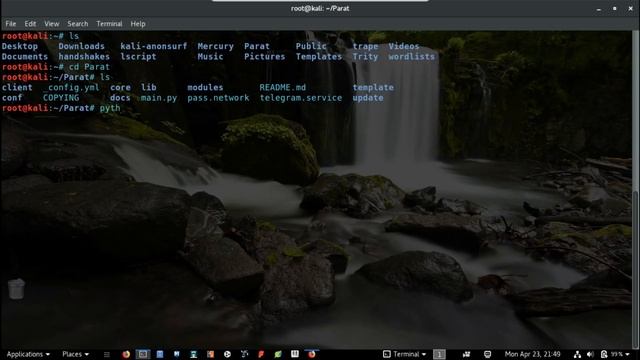Image resolution: width=640 pixels, height=360 pixels.
Task: Click the 'COPYING' file name
Action: pos(61,98)
